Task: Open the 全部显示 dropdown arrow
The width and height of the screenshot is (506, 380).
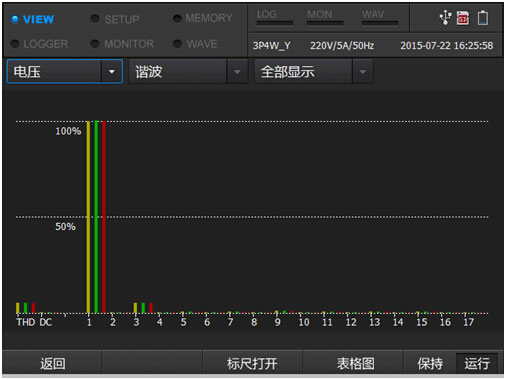Action: [363, 71]
